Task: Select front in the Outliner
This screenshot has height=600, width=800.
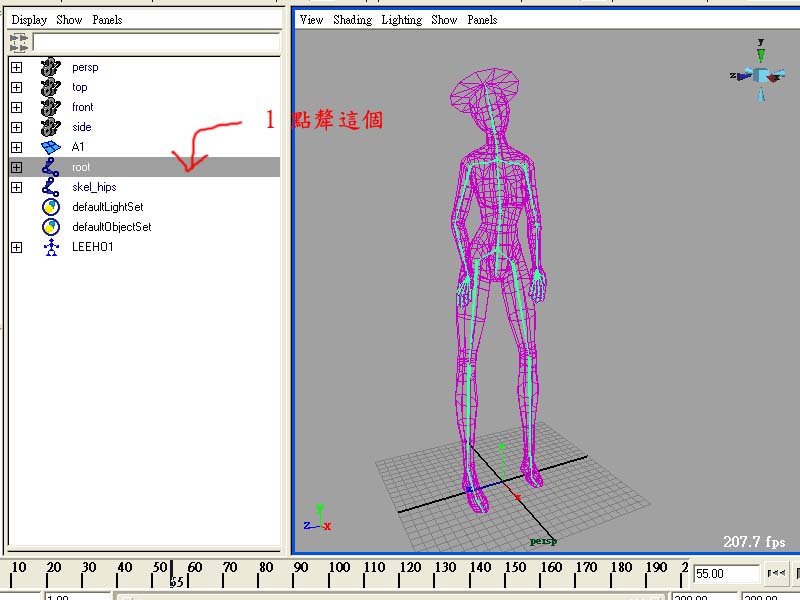Action: (83, 107)
